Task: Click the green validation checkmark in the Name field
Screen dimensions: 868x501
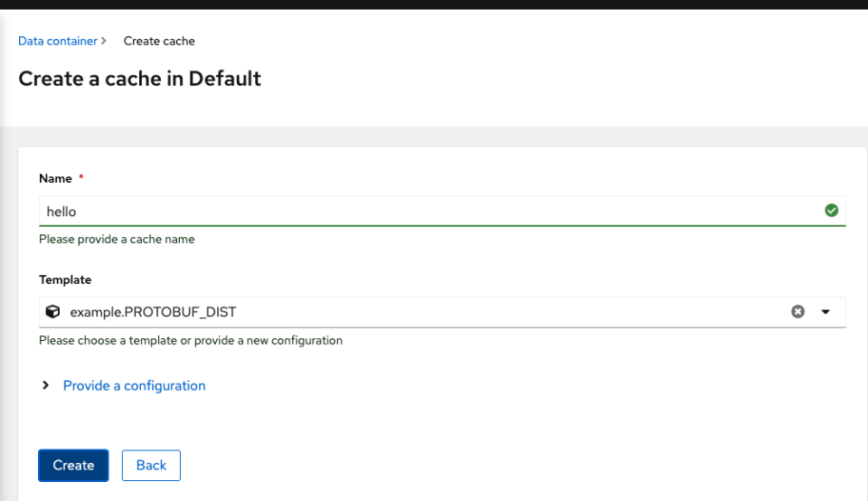Action: (x=832, y=211)
